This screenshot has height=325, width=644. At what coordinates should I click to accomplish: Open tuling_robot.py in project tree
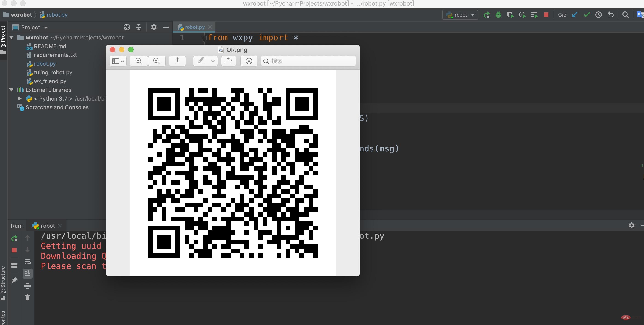point(53,73)
